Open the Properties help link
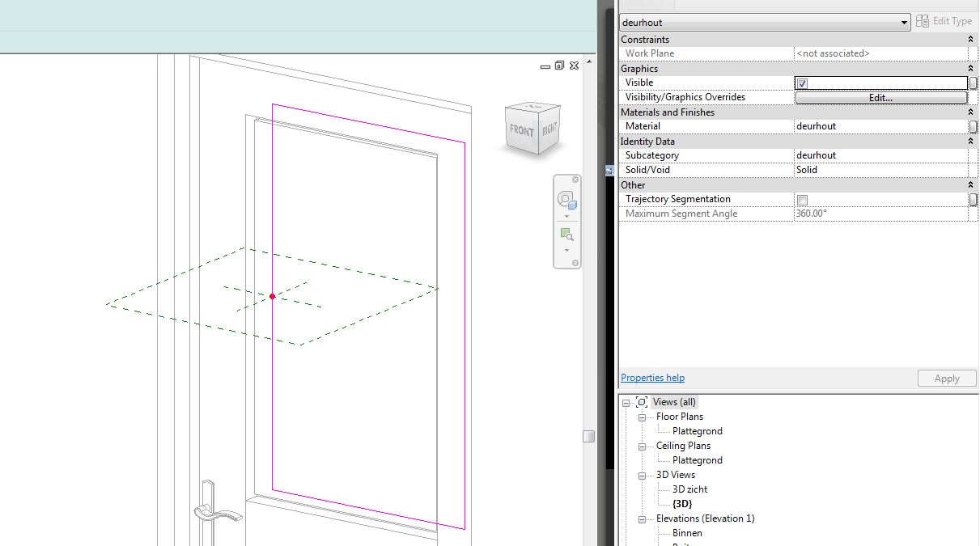 tap(652, 378)
